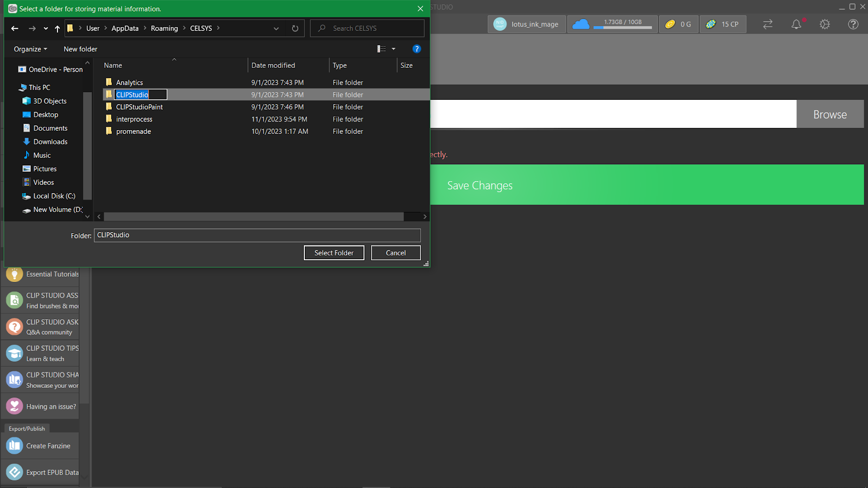Screen dimensions: 868x488
Task: Open view options dropdown arrow
Action: coord(393,49)
